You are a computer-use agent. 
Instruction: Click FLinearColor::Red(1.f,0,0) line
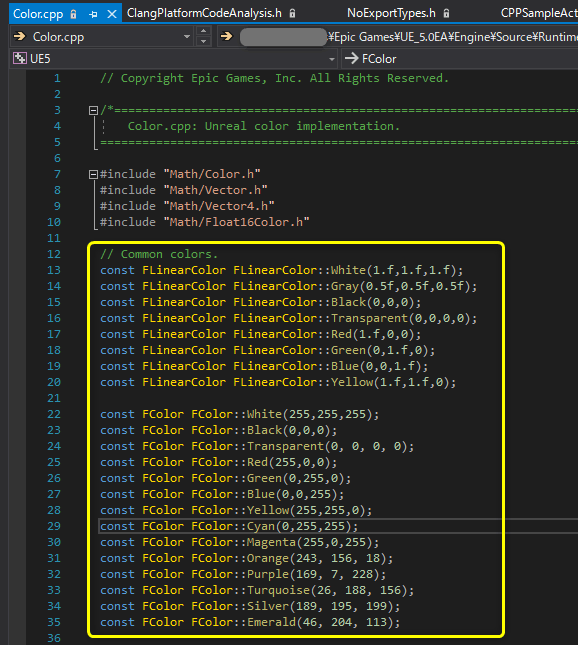pos(261,334)
